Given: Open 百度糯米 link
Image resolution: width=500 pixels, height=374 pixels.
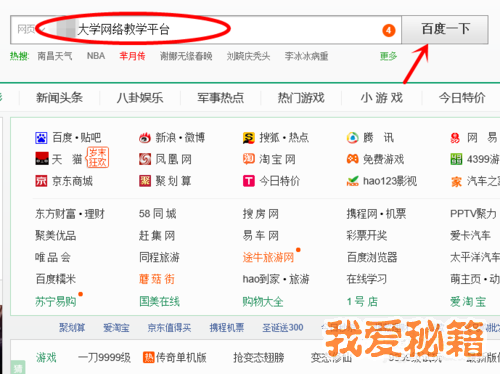Looking at the screenshot, I should click(55, 279).
